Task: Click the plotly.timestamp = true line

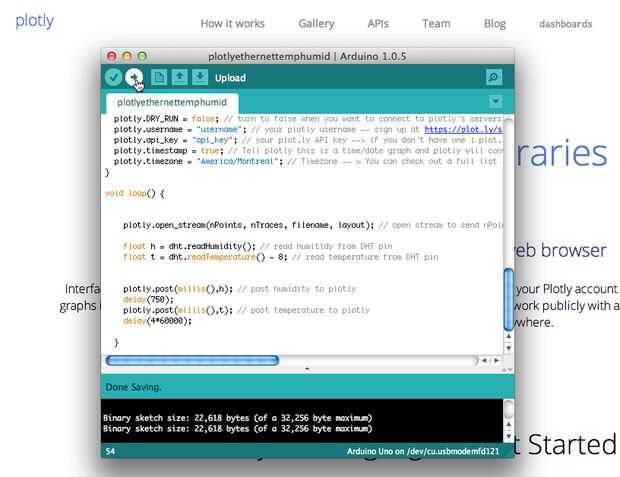Action: [x=308, y=151]
